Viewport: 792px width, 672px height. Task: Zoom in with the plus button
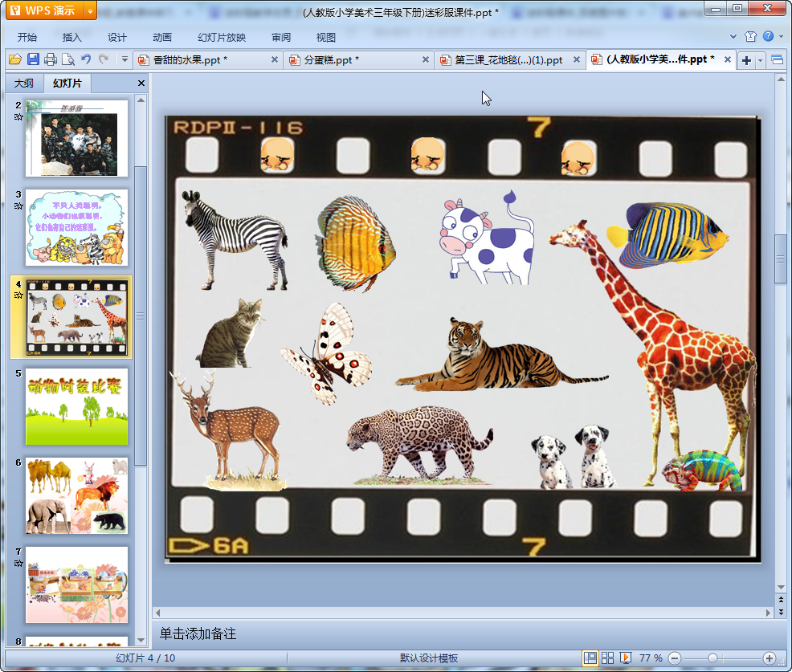(x=770, y=658)
